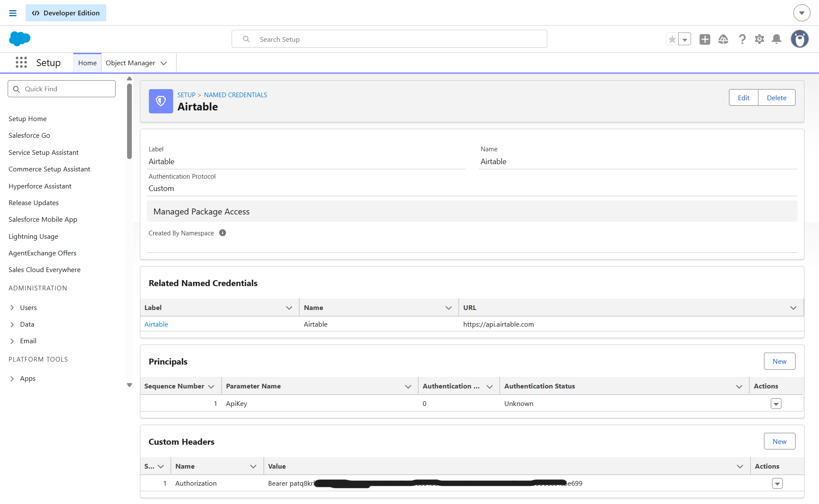
Task: Open Setup Home in sidebar
Action: (27, 119)
